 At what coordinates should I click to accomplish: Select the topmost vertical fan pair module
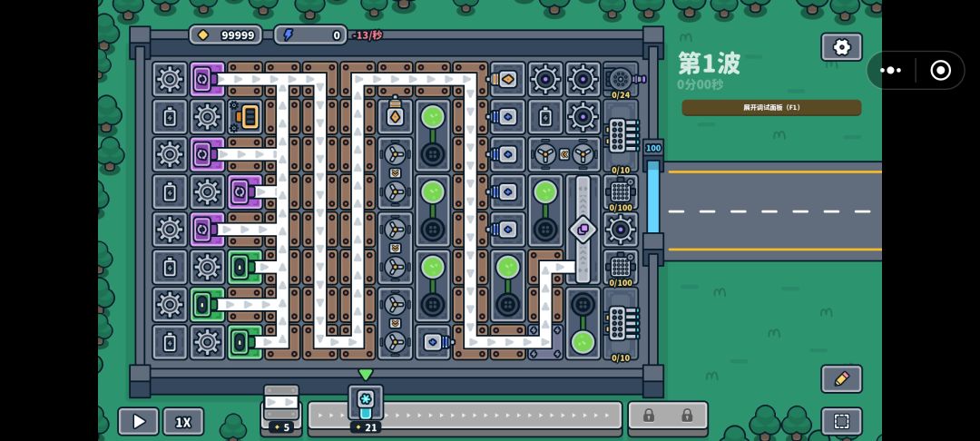(395, 173)
